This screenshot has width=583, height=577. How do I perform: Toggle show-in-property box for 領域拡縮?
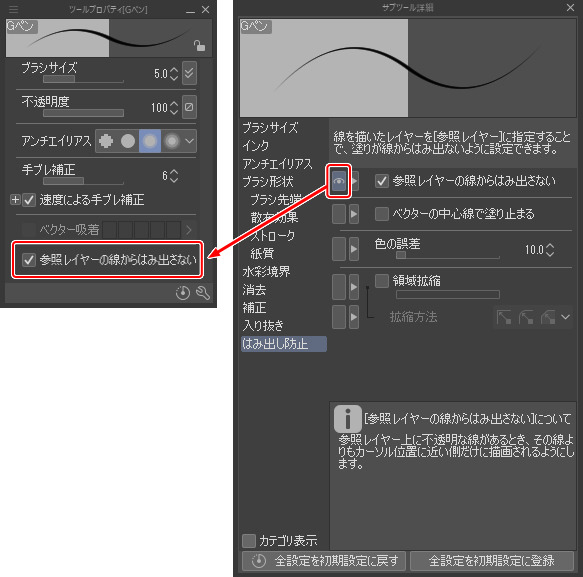[339, 287]
